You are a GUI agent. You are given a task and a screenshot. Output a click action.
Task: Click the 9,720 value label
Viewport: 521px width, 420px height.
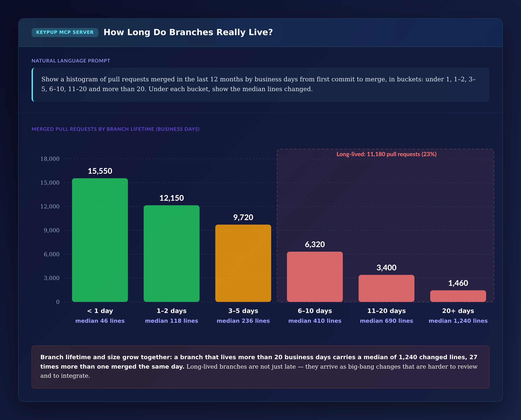243,217
